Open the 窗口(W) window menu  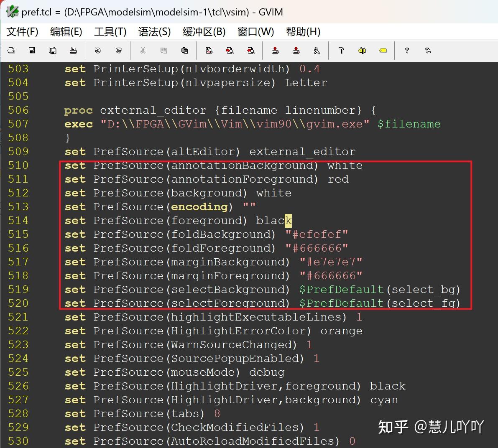255,31
